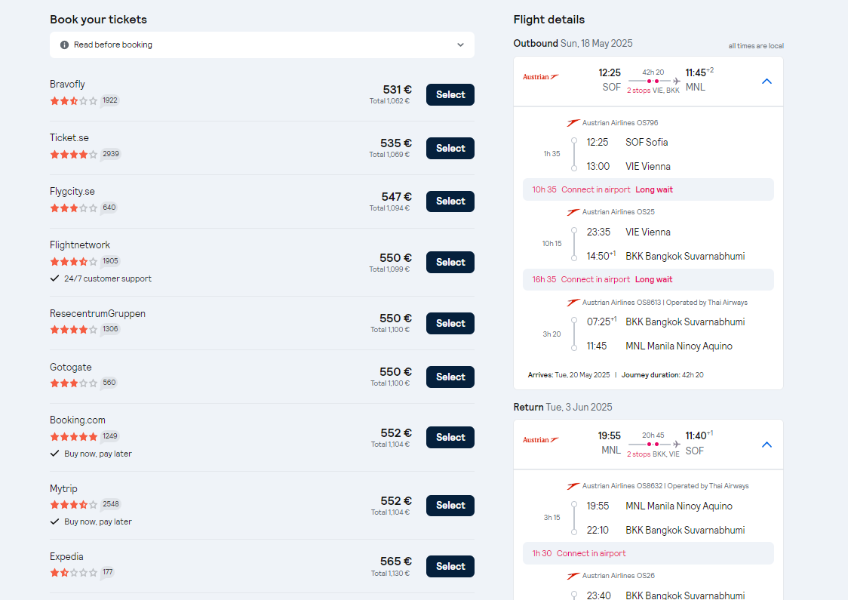Open Expedia's 177 review count badge
Screen dimensions: 848x600
click(x=108, y=572)
